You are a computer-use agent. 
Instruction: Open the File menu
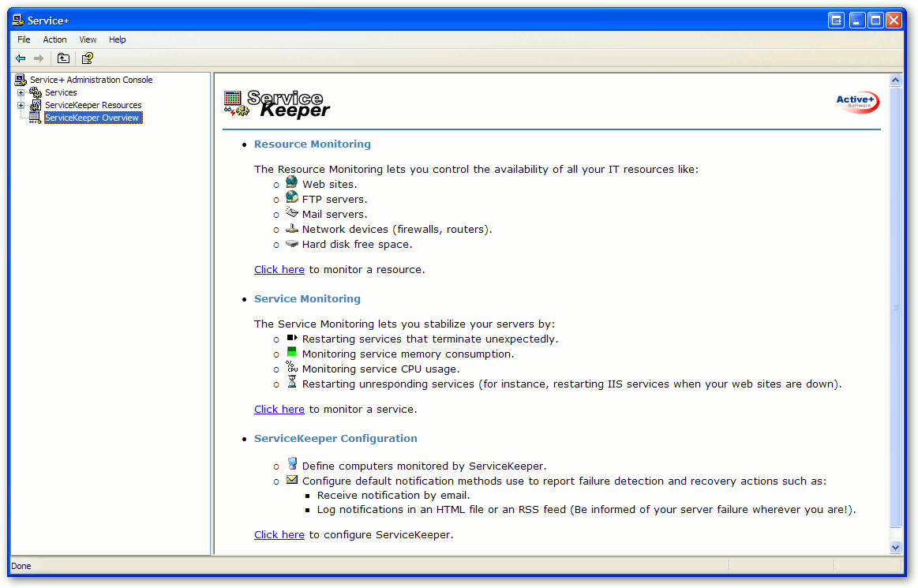click(24, 39)
